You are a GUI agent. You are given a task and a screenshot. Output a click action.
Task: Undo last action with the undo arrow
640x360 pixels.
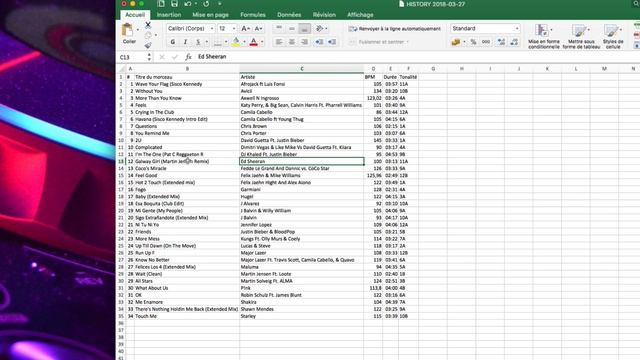click(188, 4)
